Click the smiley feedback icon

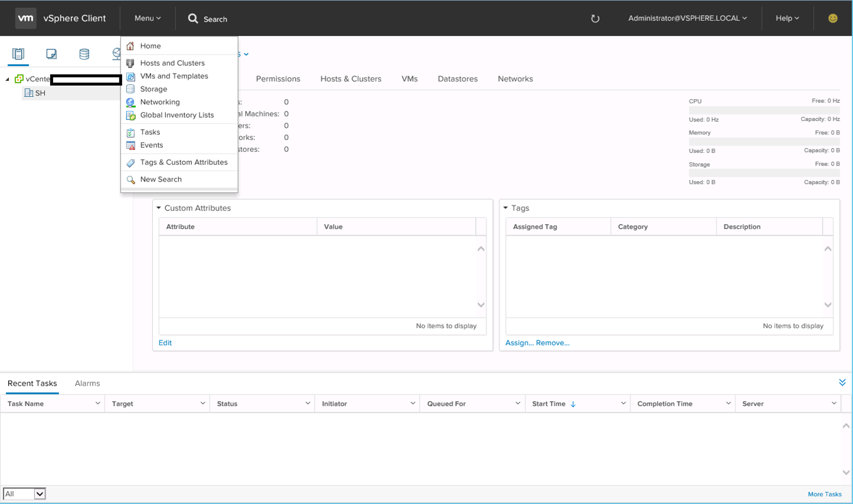click(833, 18)
